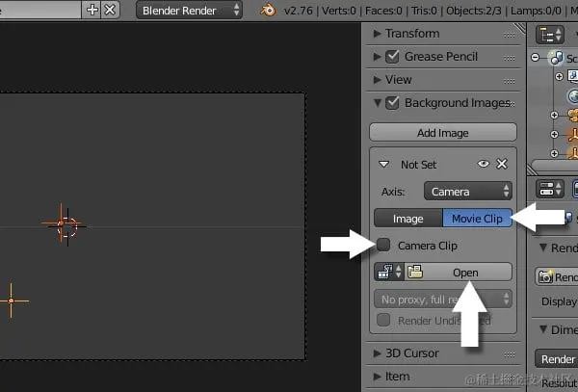Click the grip handle on the Transform panel
The height and width of the screenshot is (392, 578).
pyautogui.click(x=510, y=35)
